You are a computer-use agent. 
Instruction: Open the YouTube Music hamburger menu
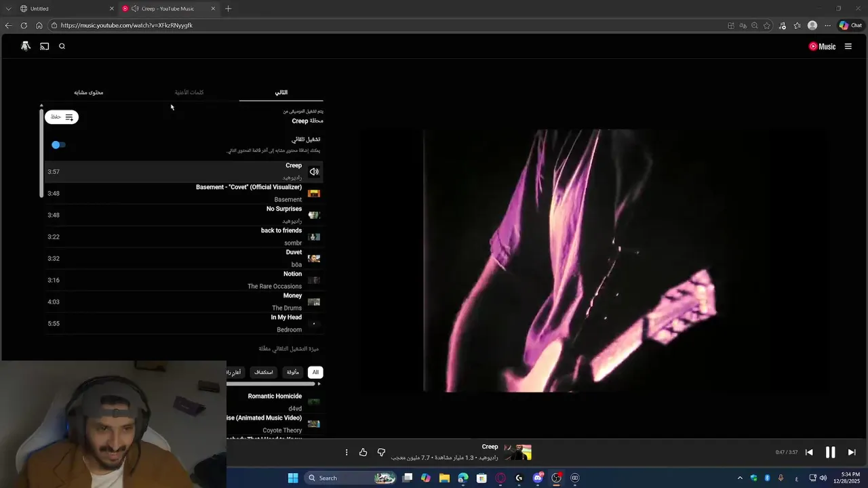848,47
